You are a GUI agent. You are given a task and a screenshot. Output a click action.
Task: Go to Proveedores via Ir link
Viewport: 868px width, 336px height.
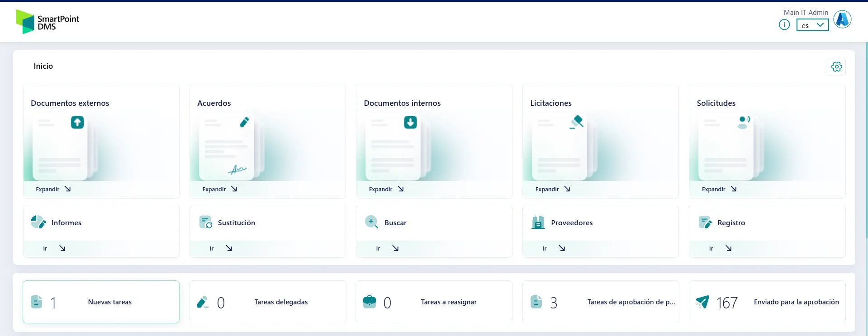click(553, 248)
